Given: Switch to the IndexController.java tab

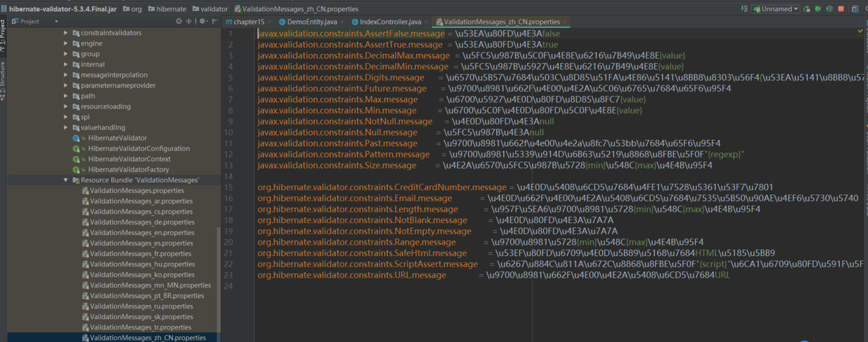Looking at the screenshot, I should (x=391, y=22).
